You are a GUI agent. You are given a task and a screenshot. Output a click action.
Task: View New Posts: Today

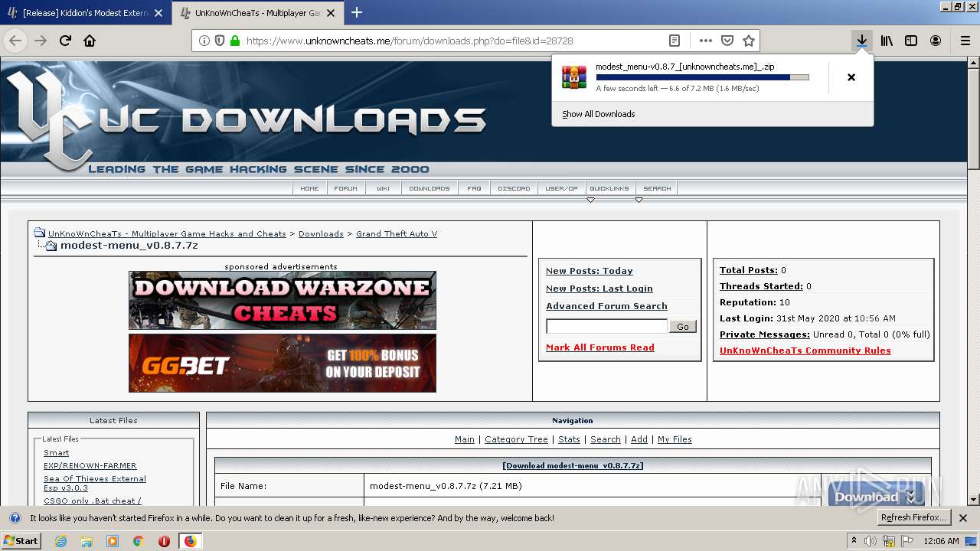590,271
